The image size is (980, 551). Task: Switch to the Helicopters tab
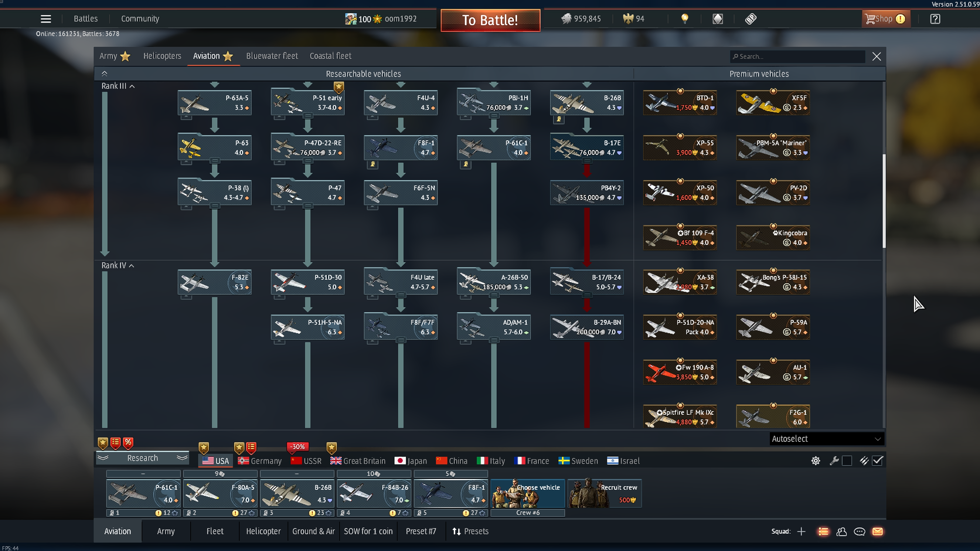point(162,56)
